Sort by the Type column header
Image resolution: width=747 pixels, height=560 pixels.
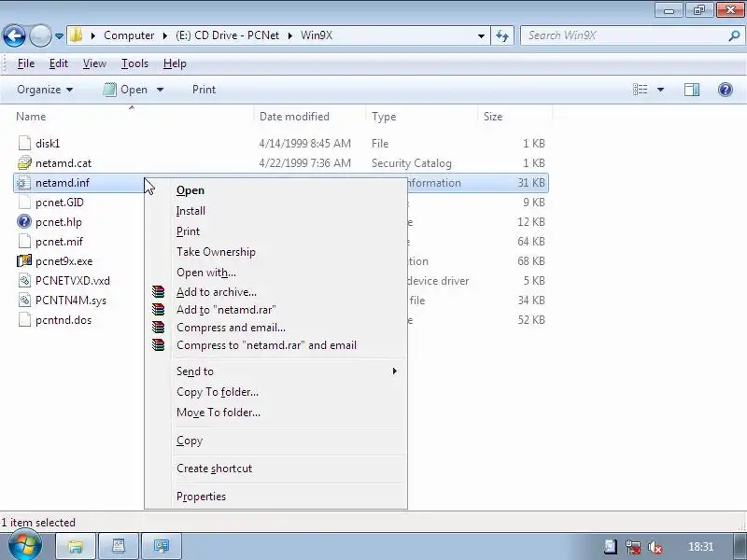click(384, 117)
